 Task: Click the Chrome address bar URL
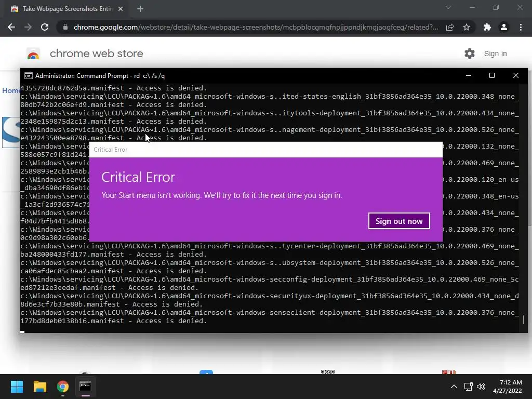[256, 27]
